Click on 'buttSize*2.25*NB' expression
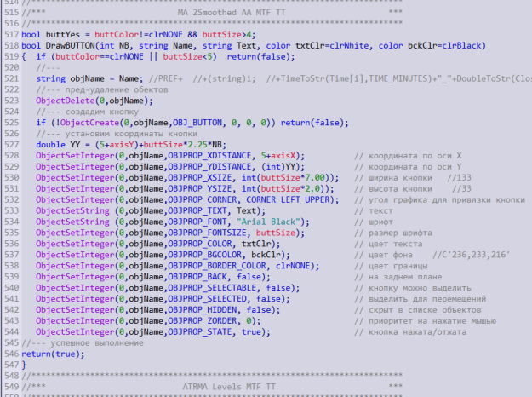This screenshot has width=532, height=397. [183, 145]
